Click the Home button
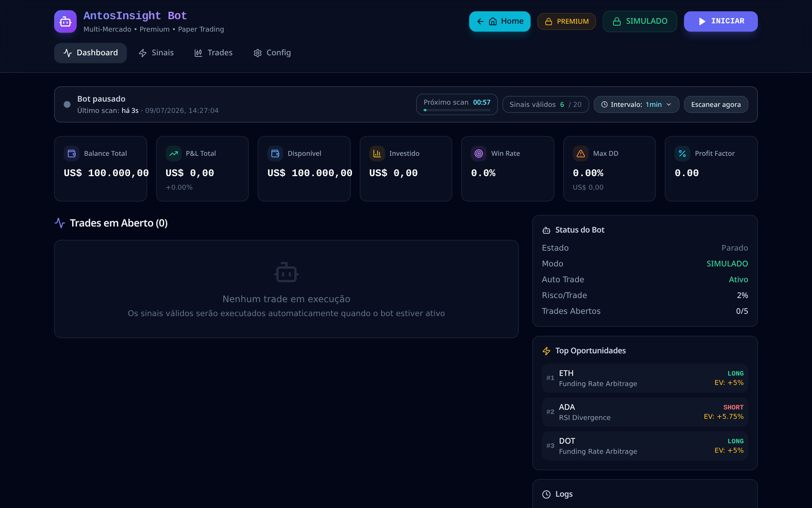 (x=500, y=21)
